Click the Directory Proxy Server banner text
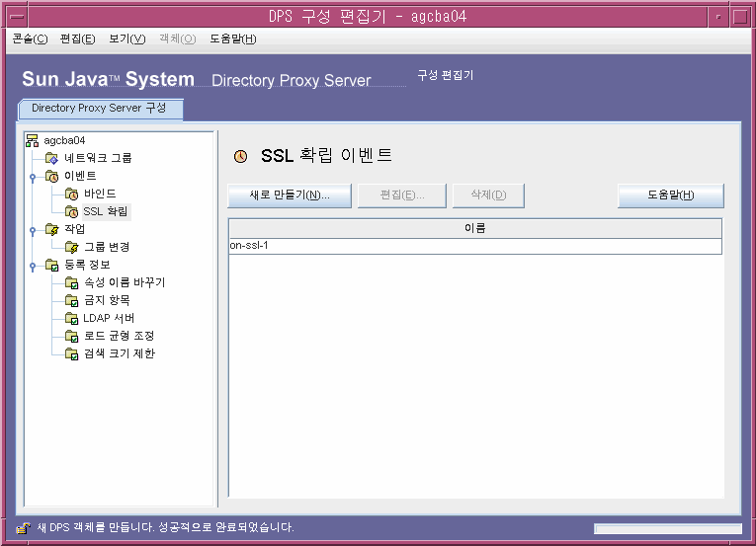 point(292,81)
